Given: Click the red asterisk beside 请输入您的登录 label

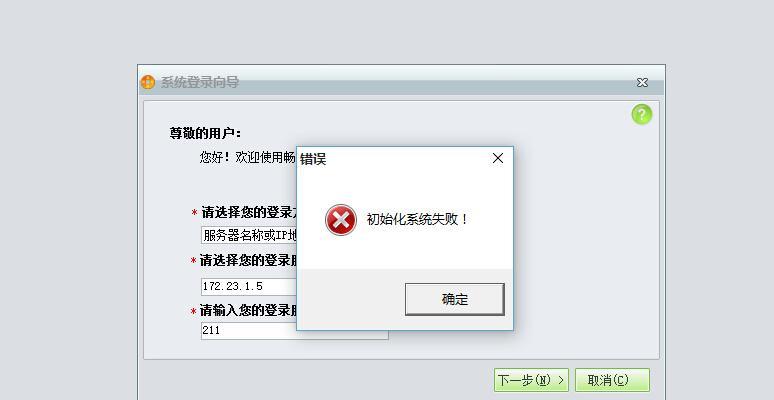Looking at the screenshot, I should [x=194, y=312].
